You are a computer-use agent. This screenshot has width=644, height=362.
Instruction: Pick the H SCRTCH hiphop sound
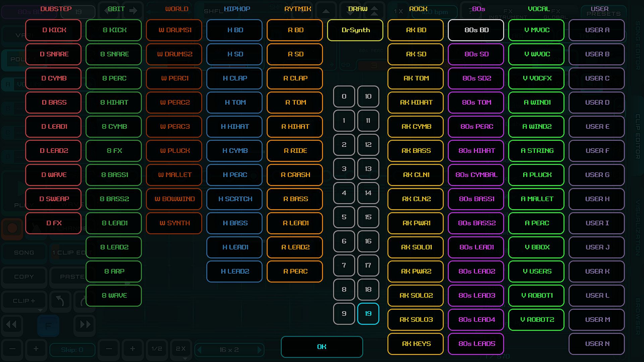(234, 199)
